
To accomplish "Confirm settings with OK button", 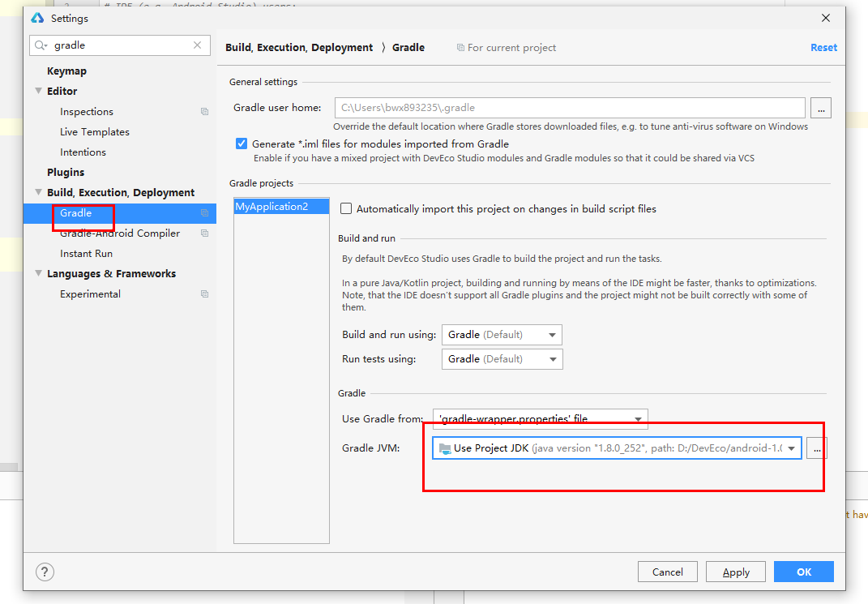I will click(x=804, y=572).
